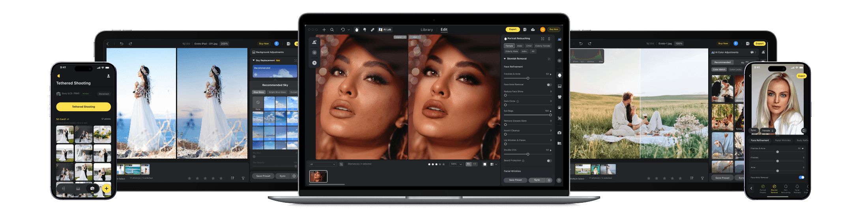Open the help question mark icon
Viewport: 868px width, 217px height.
coord(559,180)
